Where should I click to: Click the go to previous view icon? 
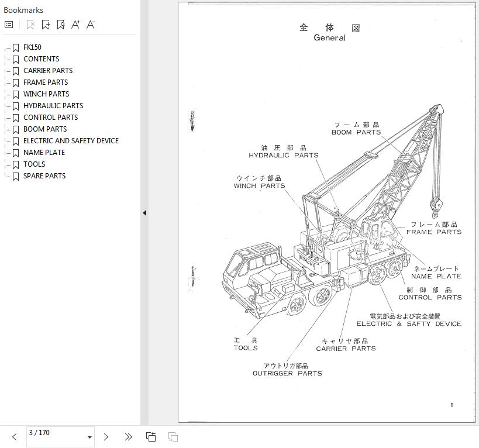151,437
